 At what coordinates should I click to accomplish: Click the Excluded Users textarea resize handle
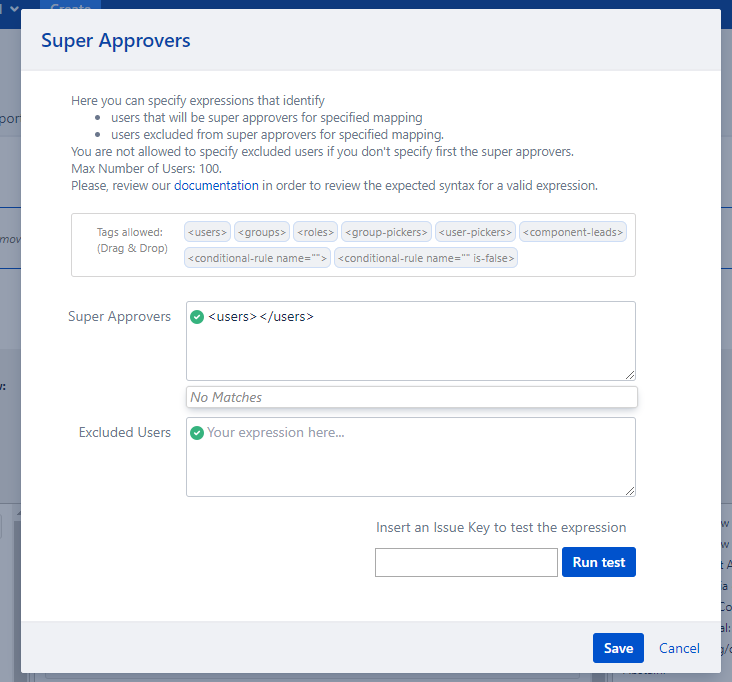click(630, 491)
